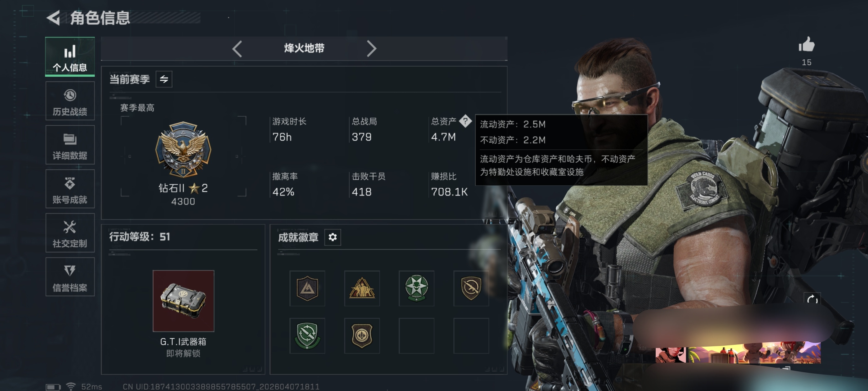Click the 总资产 question mark help icon
868x391 pixels.
click(x=465, y=121)
